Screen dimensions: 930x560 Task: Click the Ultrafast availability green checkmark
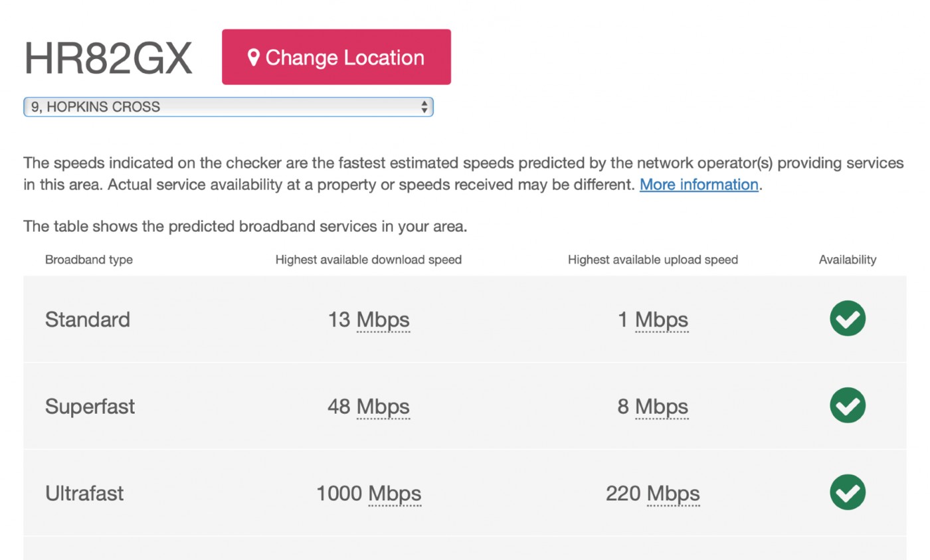tap(848, 493)
